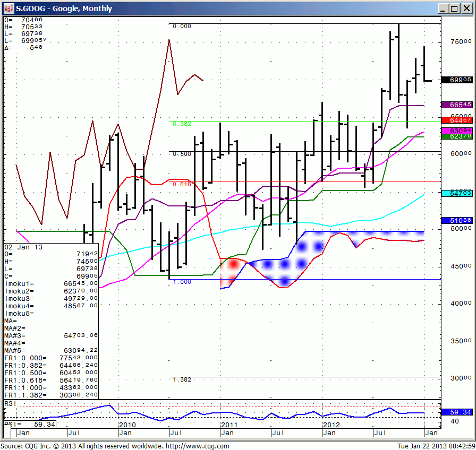Click the FR1:1.382= 30306.240 row
This screenshot has height=450, width=476.
[x=51, y=395]
